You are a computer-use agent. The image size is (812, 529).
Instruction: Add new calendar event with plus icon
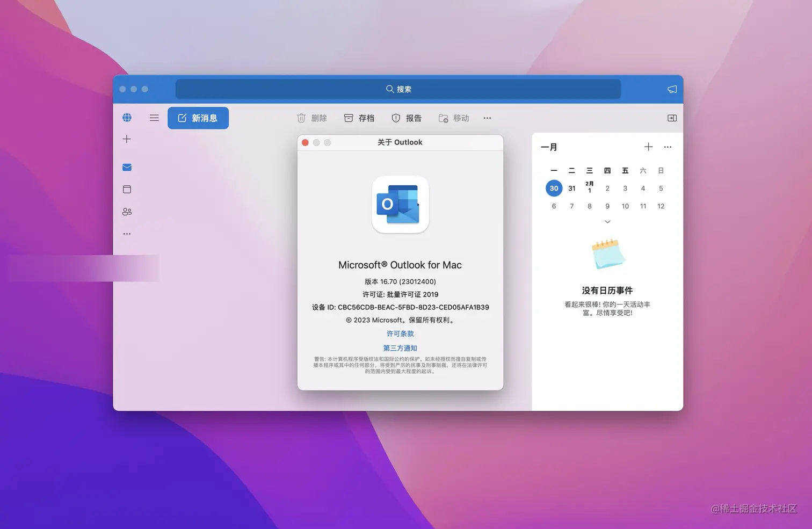(648, 147)
